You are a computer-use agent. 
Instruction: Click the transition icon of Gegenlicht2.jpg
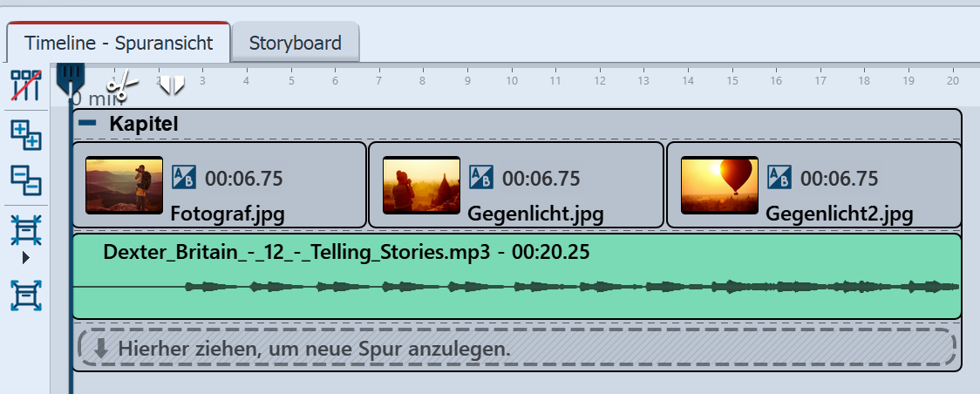[x=779, y=178]
